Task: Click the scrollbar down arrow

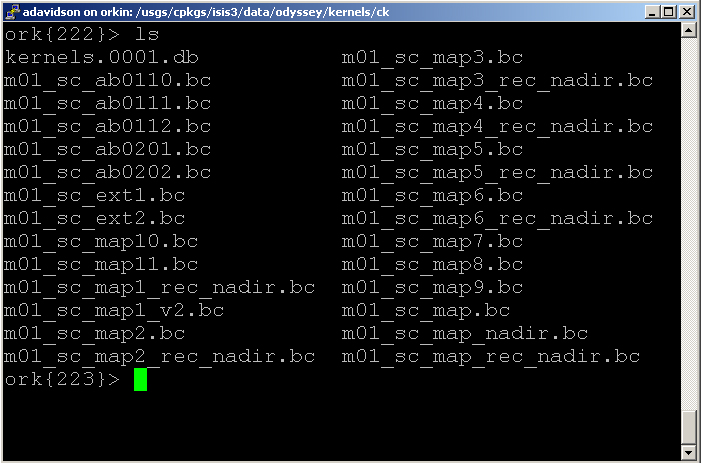Action: (x=688, y=453)
